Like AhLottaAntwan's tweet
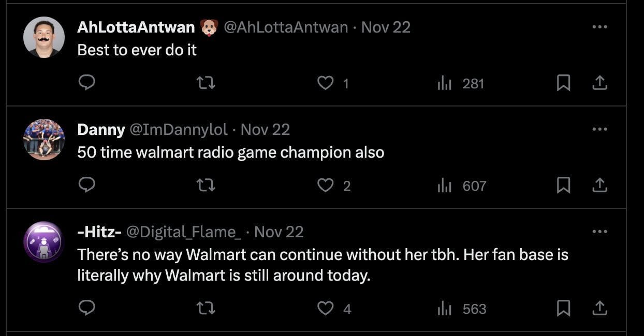This screenshot has height=336, width=644. pyautogui.click(x=325, y=83)
